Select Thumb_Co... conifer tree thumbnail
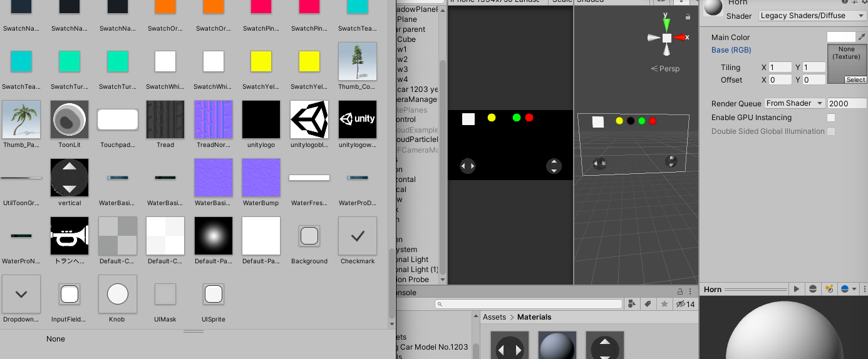 coord(358,61)
